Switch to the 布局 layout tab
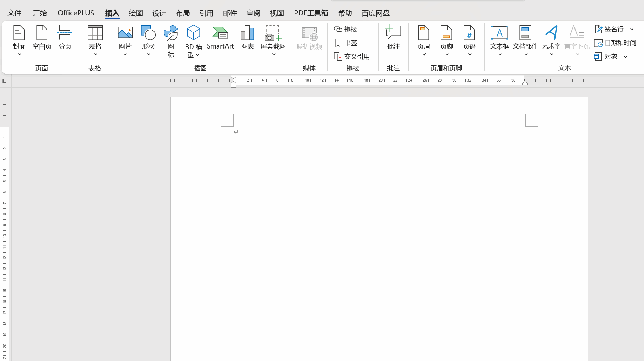644x361 pixels. [183, 13]
